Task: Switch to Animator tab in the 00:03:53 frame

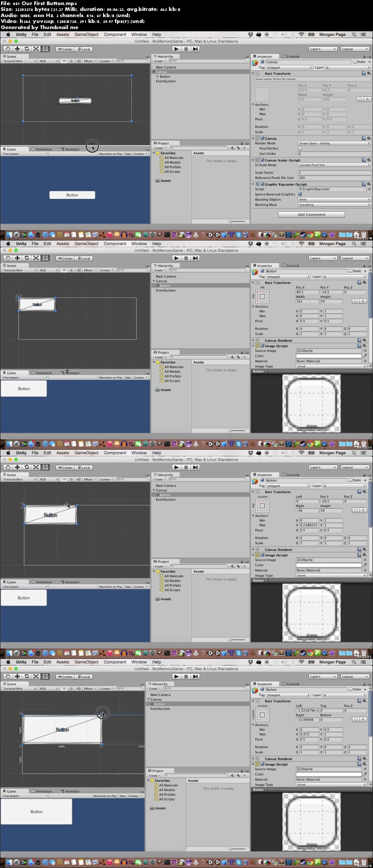Action: 70,582
